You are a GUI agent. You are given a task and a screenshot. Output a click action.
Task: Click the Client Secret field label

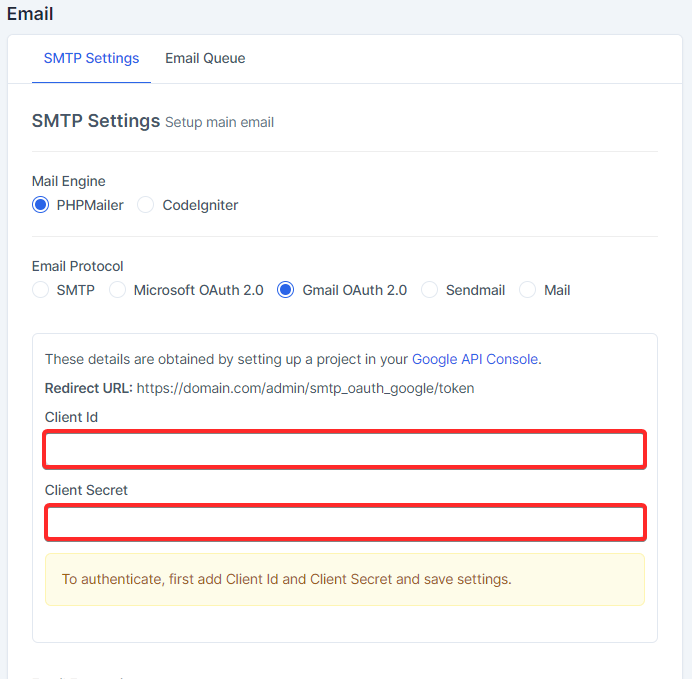tap(86, 490)
